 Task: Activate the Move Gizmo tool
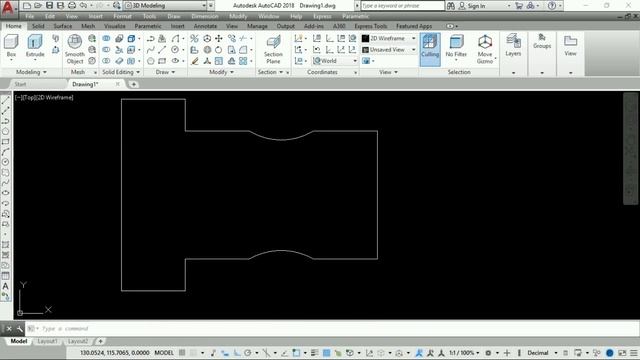point(485,49)
